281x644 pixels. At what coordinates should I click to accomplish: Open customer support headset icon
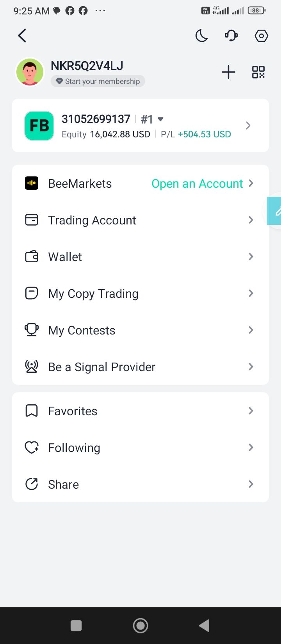point(231,36)
